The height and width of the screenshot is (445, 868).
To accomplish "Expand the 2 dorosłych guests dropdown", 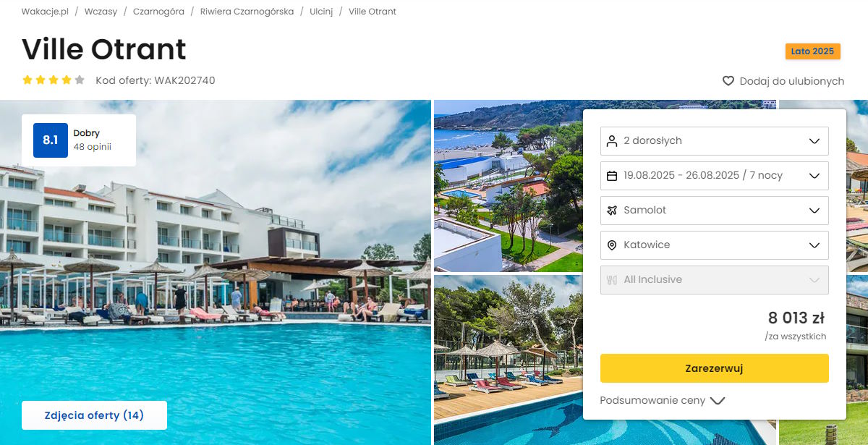I will 715,141.
